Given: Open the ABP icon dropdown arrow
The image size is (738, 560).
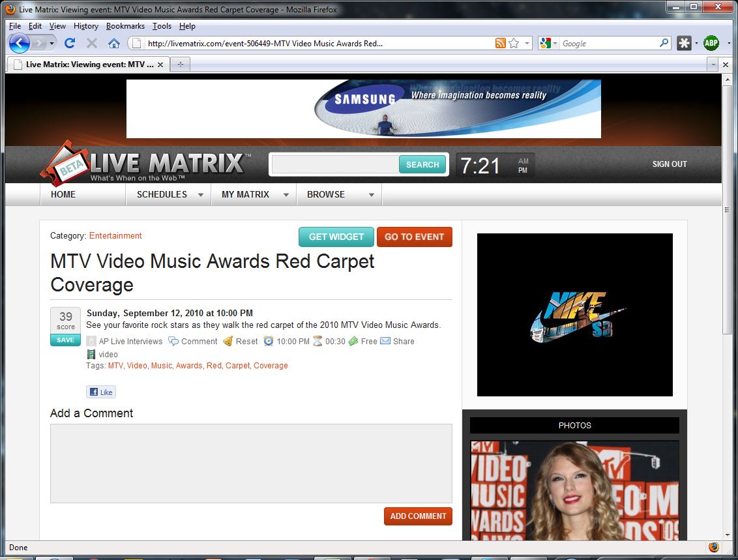Looking at the screenshot, I should [x=729, y=43].
